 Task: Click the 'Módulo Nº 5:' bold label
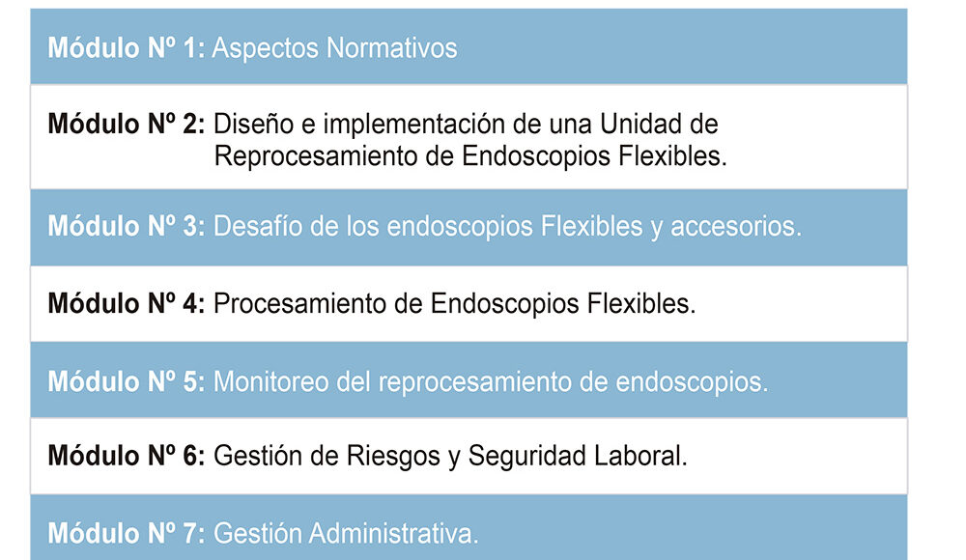(x=127, y=381)
